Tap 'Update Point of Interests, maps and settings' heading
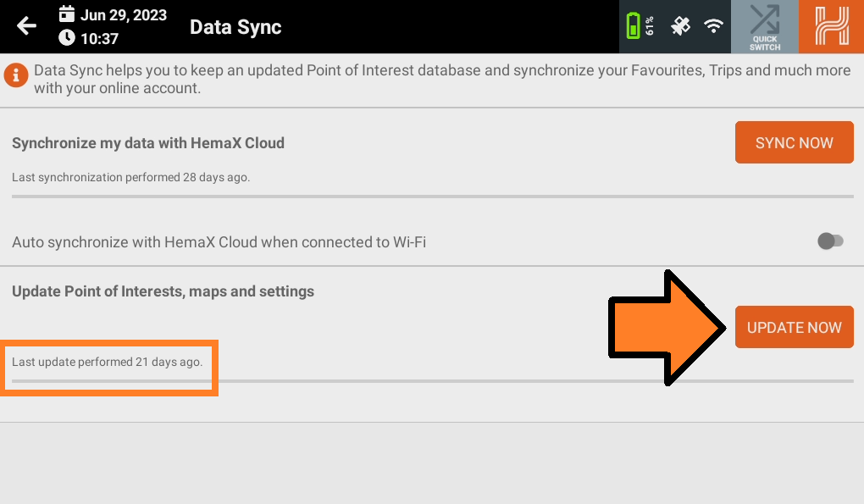864x504 pixels. pyautogui.click(x=163, y=291)
